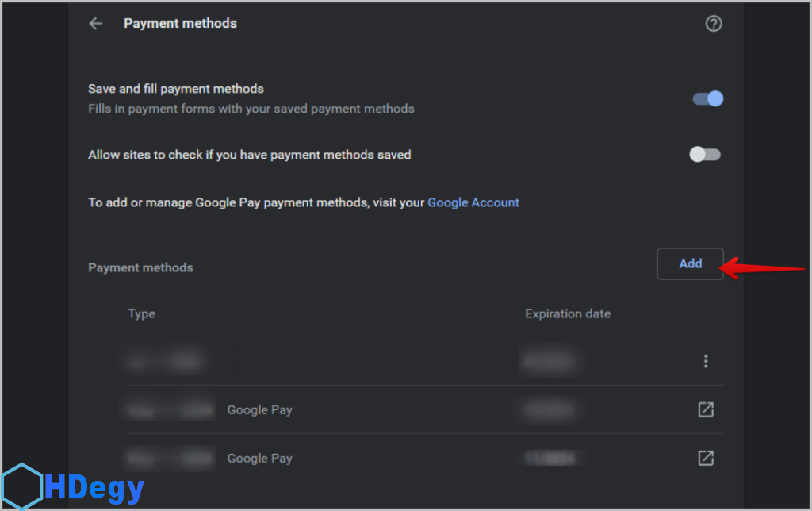The height and width of the screenshot is (511, 812).
Task: Click the Expiration date column header
Action: pos(568,314)
